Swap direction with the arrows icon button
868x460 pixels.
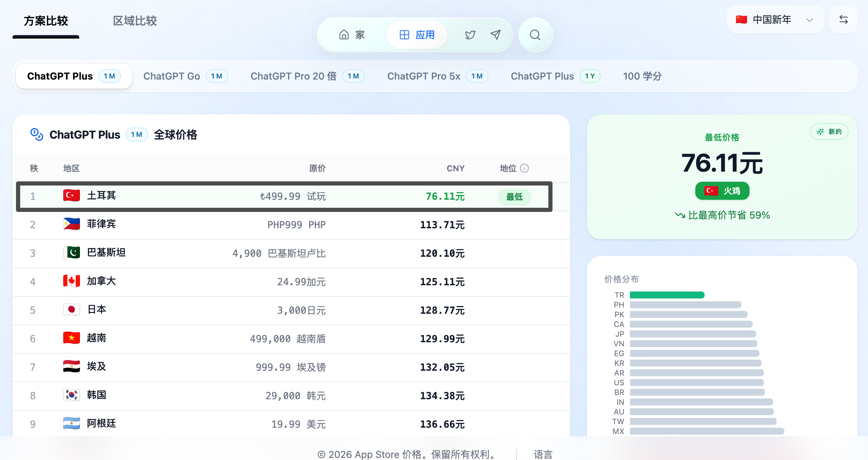click(x=844, y=19)
